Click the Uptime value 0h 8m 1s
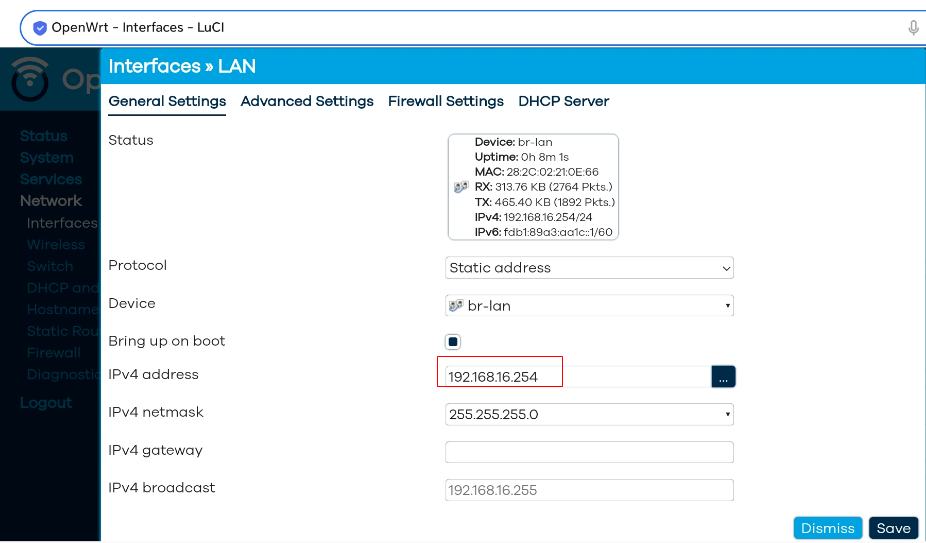This screenshot has height=543, width=926. (544, 157)
